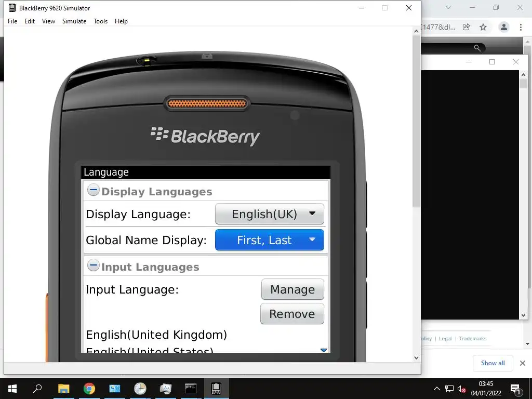Click the Chrome share page icon
Image resolution: width=532 pixels, height=399 pixels.
point(467,27)
